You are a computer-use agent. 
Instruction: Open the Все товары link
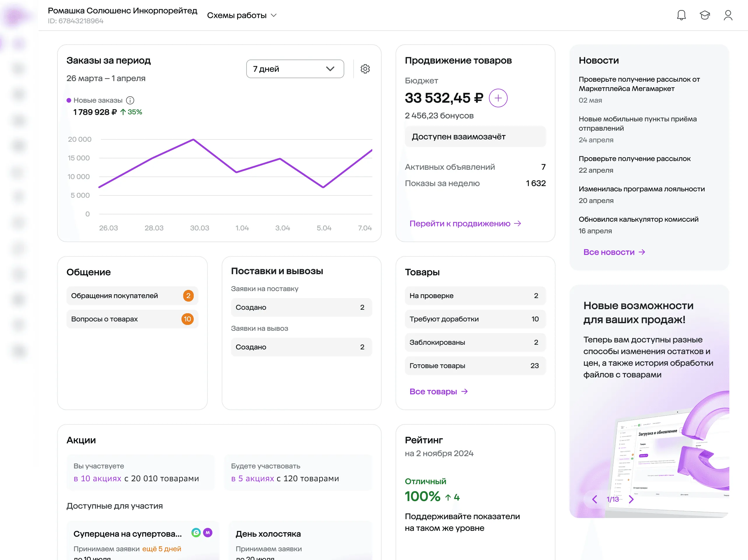[x=438, y=392]
